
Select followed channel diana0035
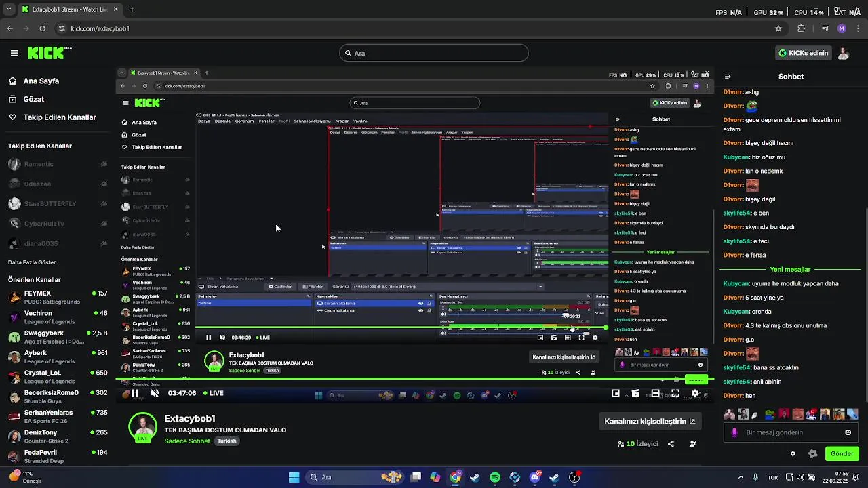[57, 243]
